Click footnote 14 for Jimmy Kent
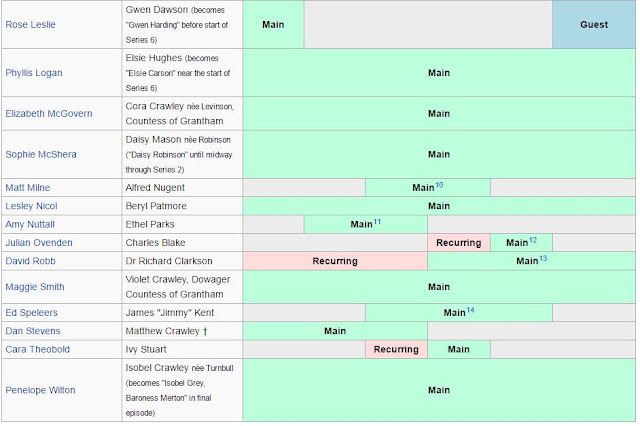 point(470,310)
